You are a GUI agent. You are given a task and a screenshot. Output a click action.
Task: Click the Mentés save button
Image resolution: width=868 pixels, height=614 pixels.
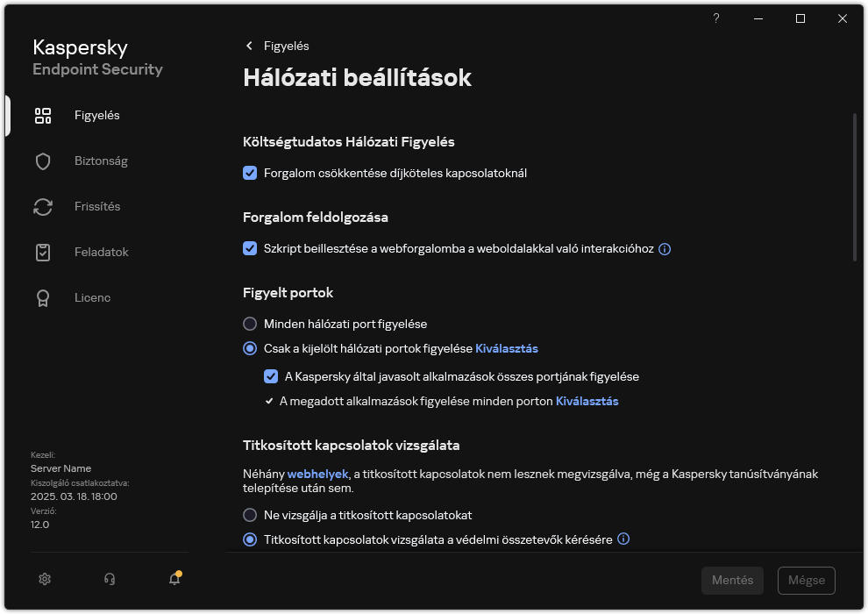coord(732,580)
